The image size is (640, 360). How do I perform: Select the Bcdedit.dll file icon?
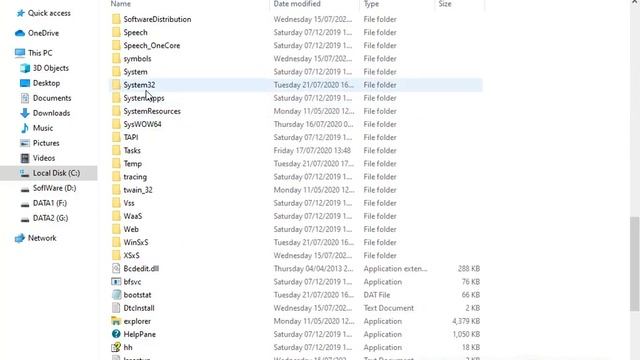pyautogui.click(x=116, y=269)
